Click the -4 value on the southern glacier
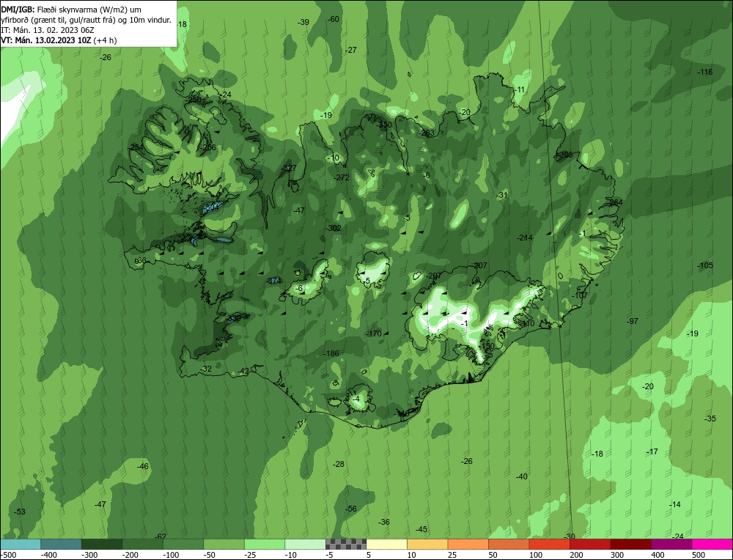733x560 pixels. coord(356,399)
